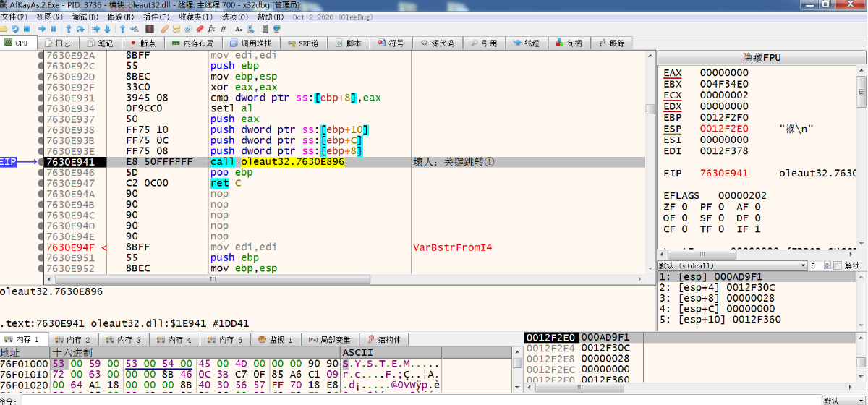Switch to the 内存布局 tab
This screenshot has width=868, height=405.
point(192,43)
